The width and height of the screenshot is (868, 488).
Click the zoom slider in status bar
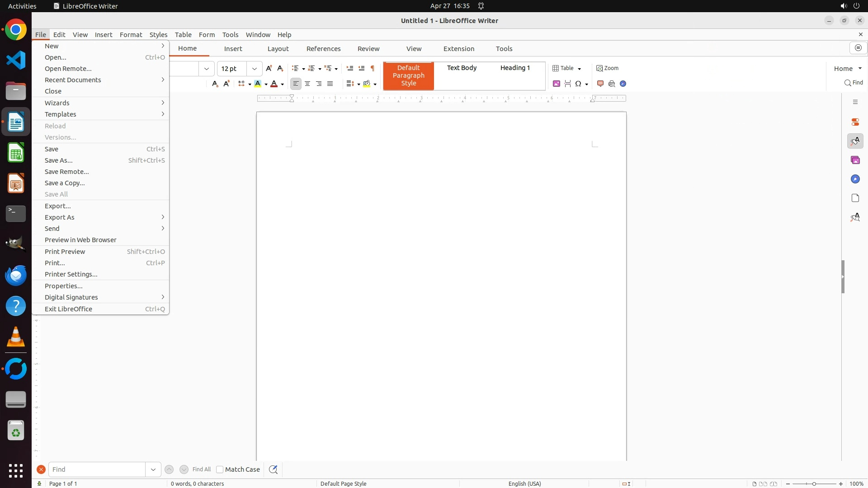[x=814, y=483]
